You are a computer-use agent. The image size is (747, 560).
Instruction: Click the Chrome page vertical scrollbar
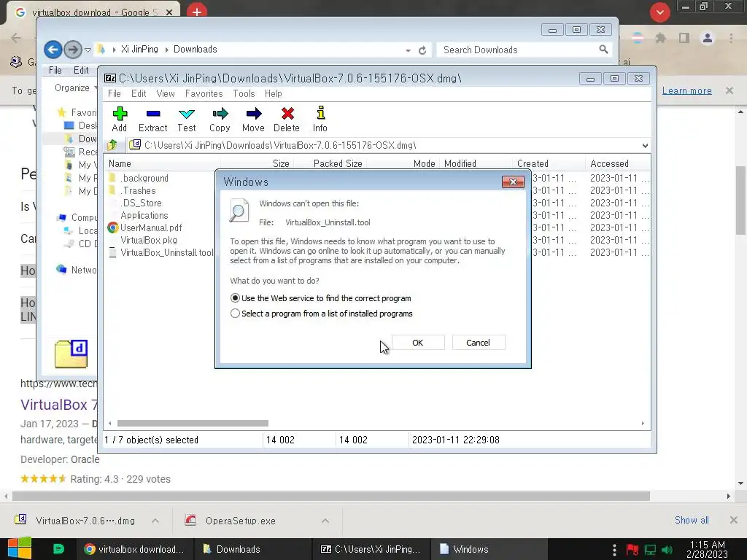click(x=740, y=200)
